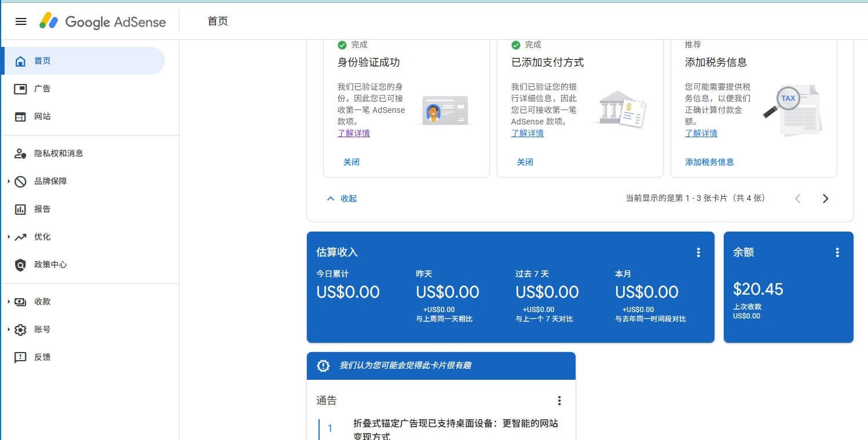Click 关闭 on 已添加支付方式 card
868x440 pixels.
525,162
